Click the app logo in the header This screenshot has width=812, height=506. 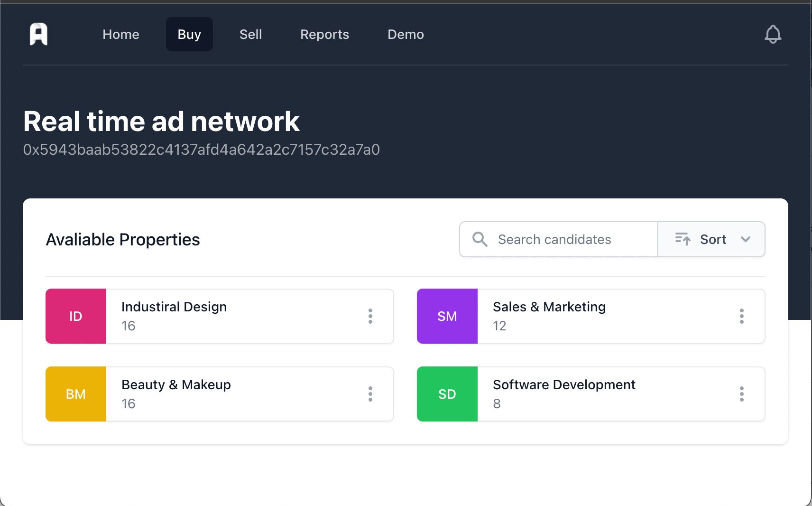pyautogui.click(x=38, y=34)
